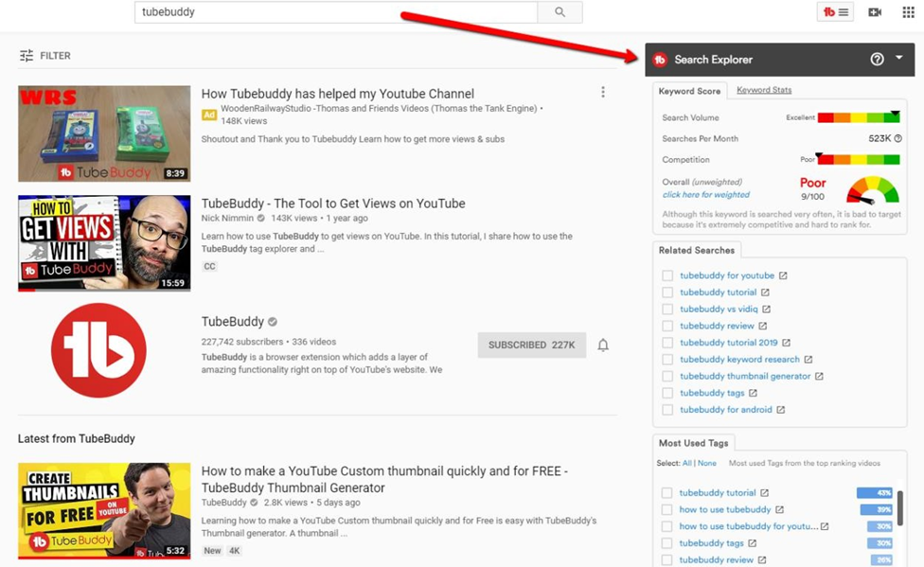Open 'how to use tubebuddy' tag external icon
924x567 pixels.
tap(780, 510)
